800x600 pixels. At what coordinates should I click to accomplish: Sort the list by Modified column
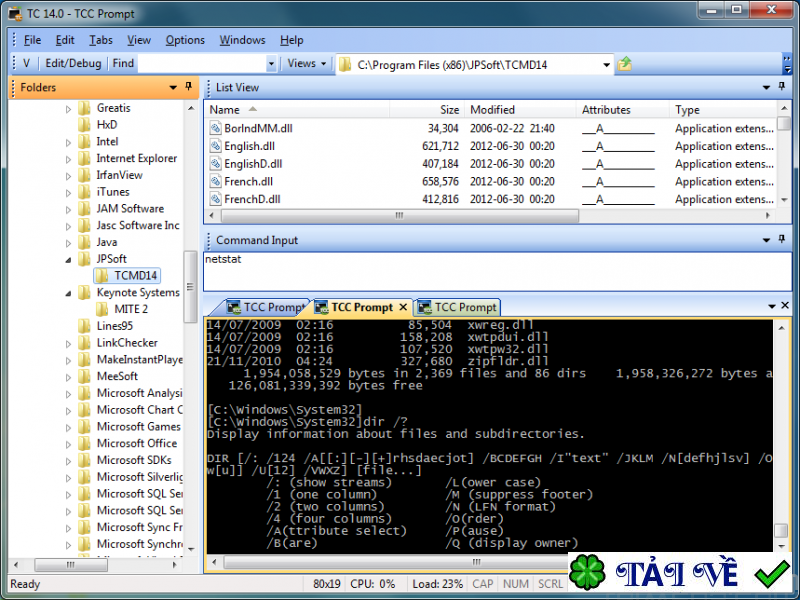point(520,110)
